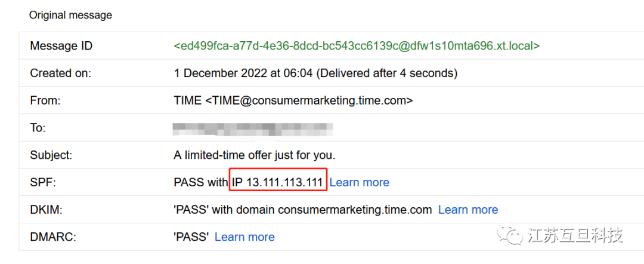Click the Chinese watermark text beside the WeChat logo

pos(575,235)
